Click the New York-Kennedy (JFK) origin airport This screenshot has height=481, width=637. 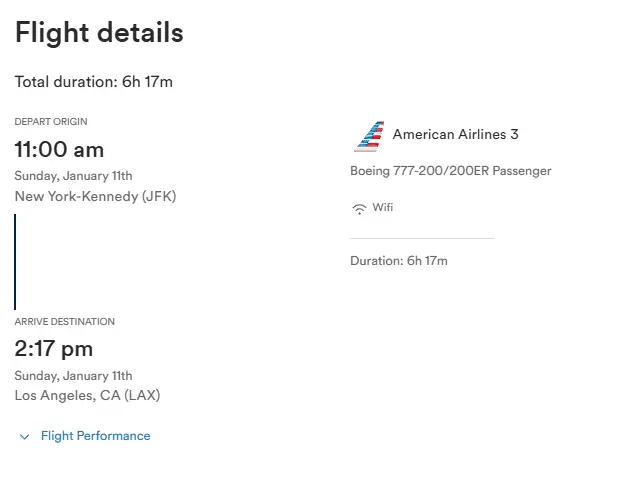95,196
